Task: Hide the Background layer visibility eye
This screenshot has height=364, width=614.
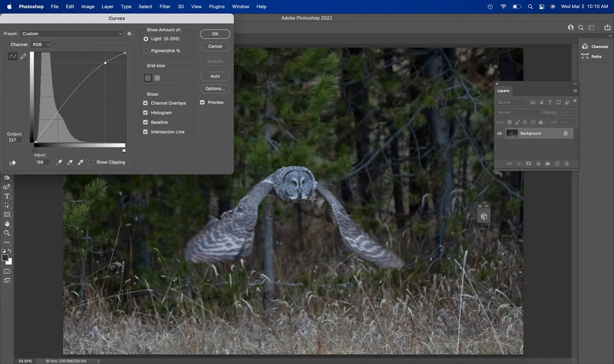Action: coord(499,133)
